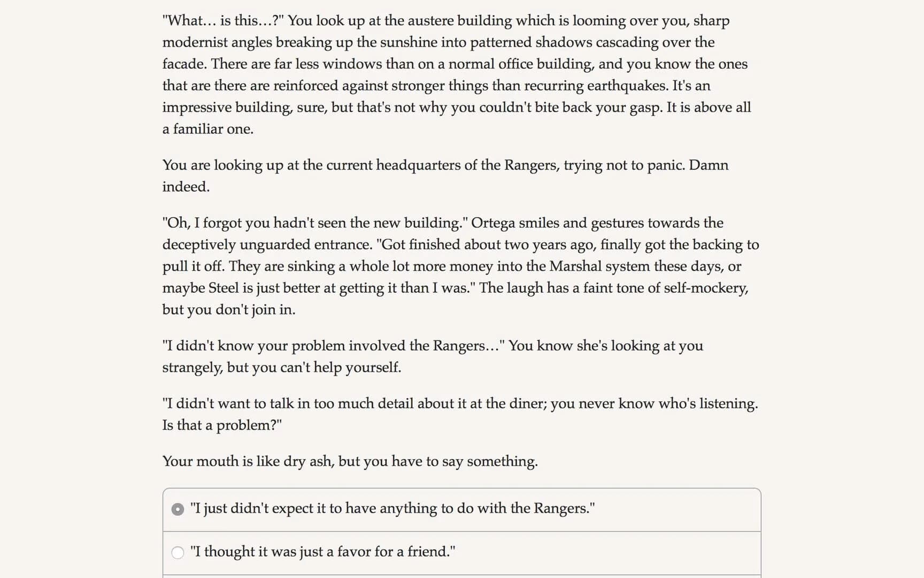The height and width of the screenshot is (578, 924).
Task: Click the line "strangely, but you can't help yourself."
Action: [x=282, y=368]
